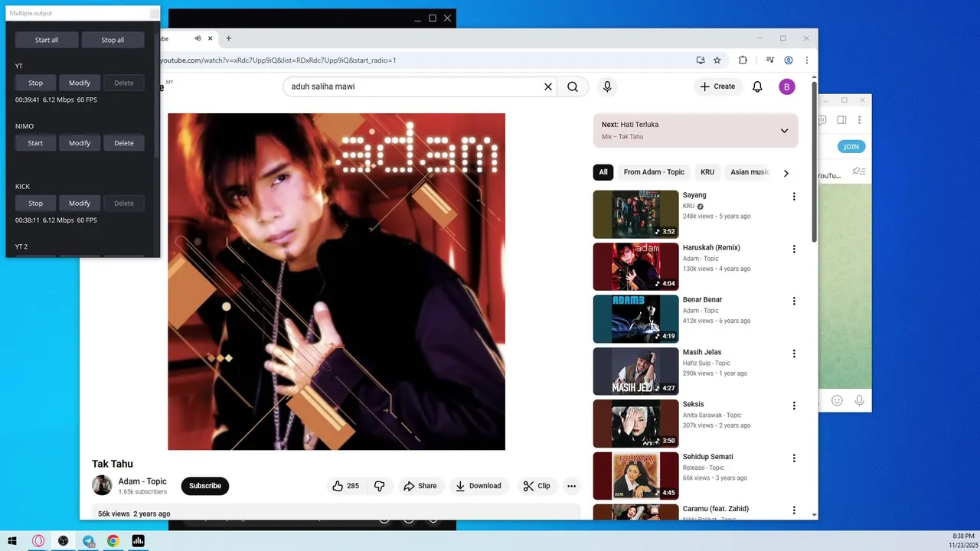Clear the YouTube search text

[x=548, y=86]
